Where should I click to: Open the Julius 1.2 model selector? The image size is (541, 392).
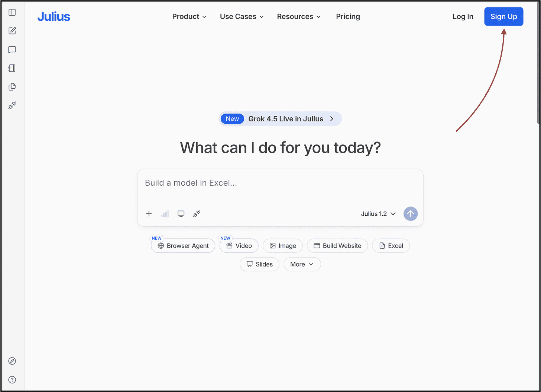click(x=378, y=214)
